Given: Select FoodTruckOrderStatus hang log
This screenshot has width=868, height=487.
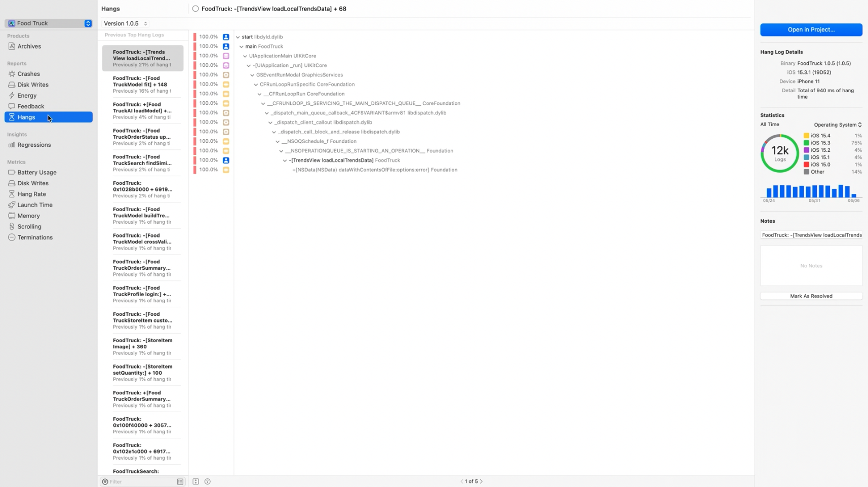Looking at the screenshot, I should coord(143,137).
